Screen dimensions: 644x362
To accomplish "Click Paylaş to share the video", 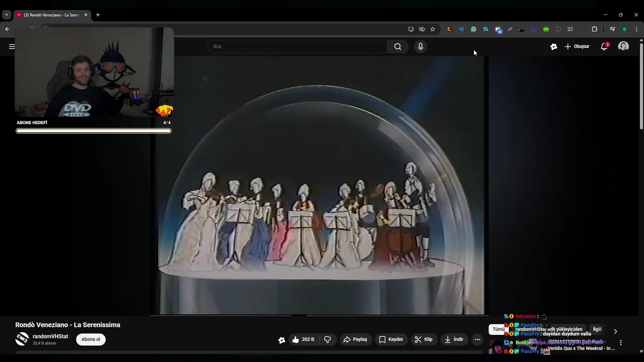I will point(356,339).
